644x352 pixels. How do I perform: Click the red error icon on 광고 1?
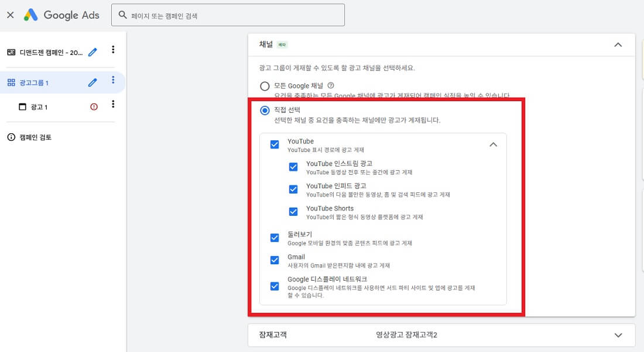[x=94, y=106]
